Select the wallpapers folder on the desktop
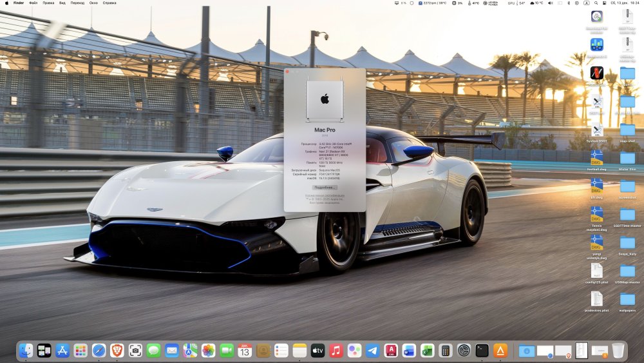Screen dimensions: 644x363 (x=627, y=299)
